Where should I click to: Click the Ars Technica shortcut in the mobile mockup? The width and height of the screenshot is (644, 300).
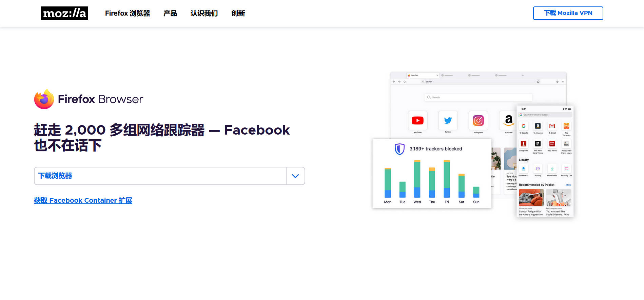click(566, 126)
